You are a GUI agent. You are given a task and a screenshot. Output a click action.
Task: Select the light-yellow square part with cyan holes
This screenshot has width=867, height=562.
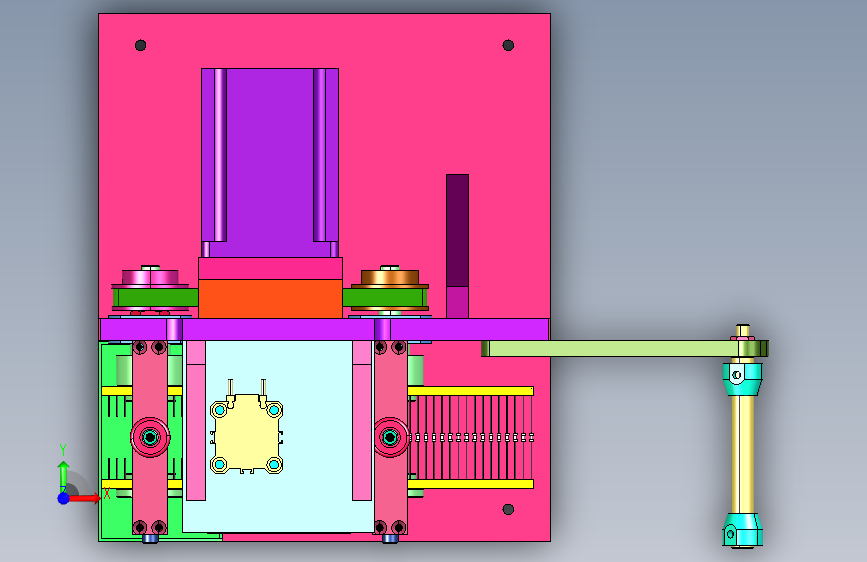pos(247,434)
